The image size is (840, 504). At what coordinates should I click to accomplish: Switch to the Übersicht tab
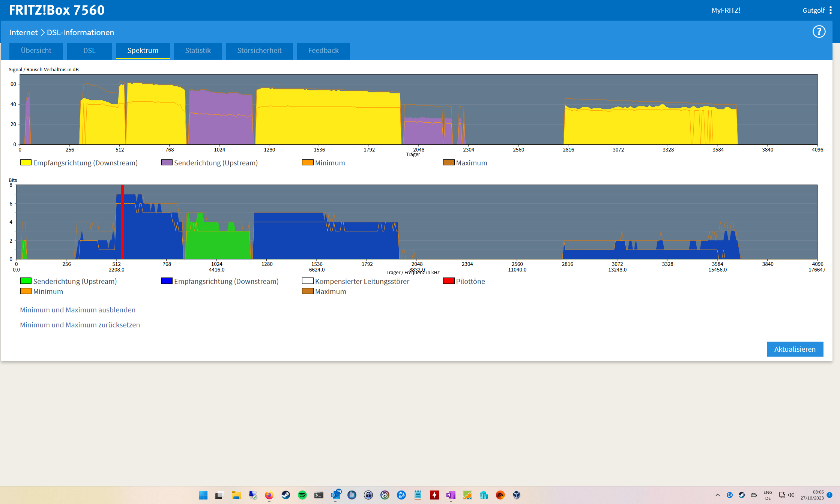pyautogui.click(x=36, y=51)
